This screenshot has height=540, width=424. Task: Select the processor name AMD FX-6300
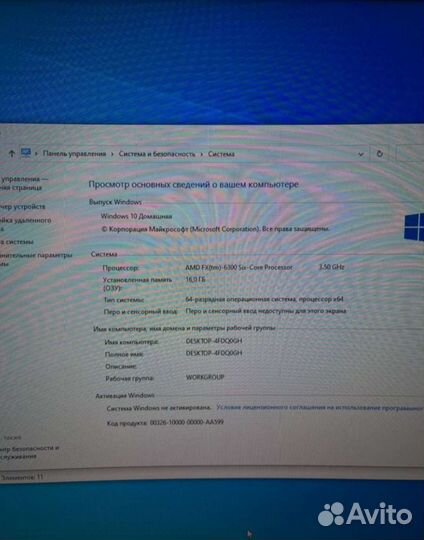[x=239, y=267]
